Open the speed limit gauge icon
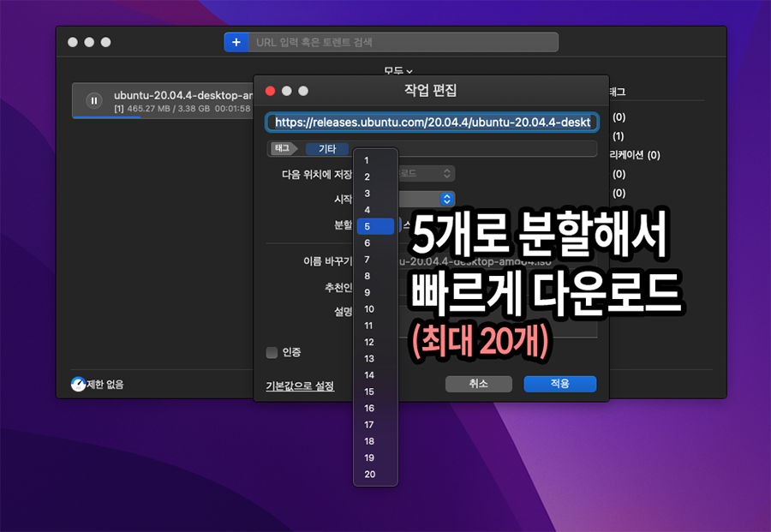Viewport: 771px width, 532px height. (x=78, y=384)
